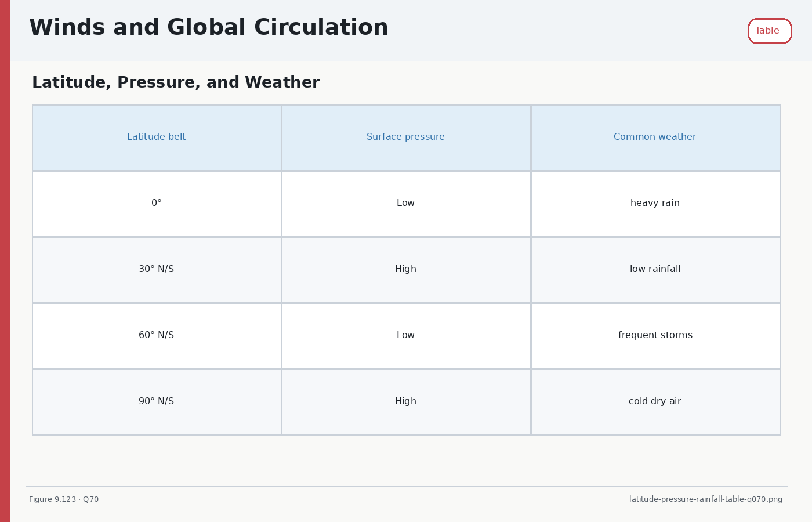Click the Low pressure cell in 60° N/S row
This screenshot has height=522, width=812.
406,336
